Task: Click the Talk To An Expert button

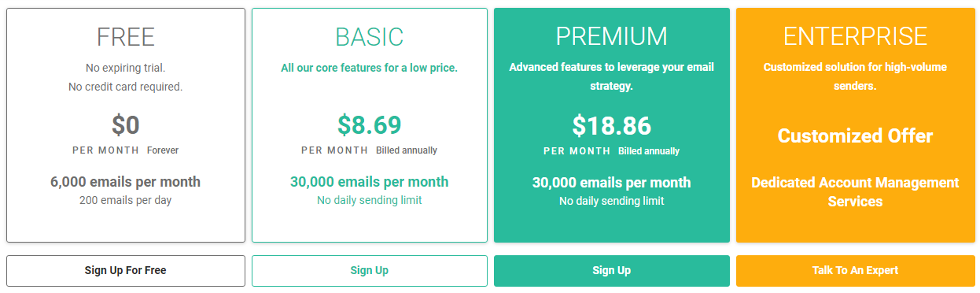Action: [x=855, y=270]
